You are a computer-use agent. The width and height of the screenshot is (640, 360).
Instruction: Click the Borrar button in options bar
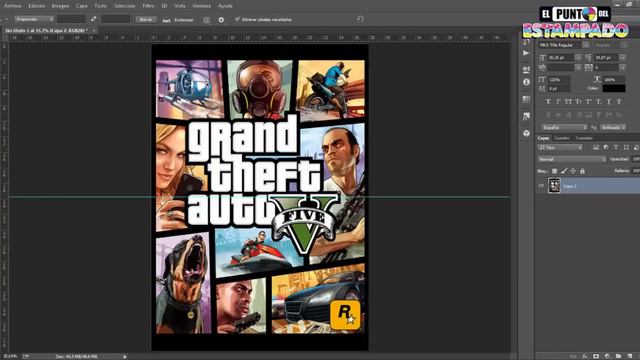pos(146,19)
